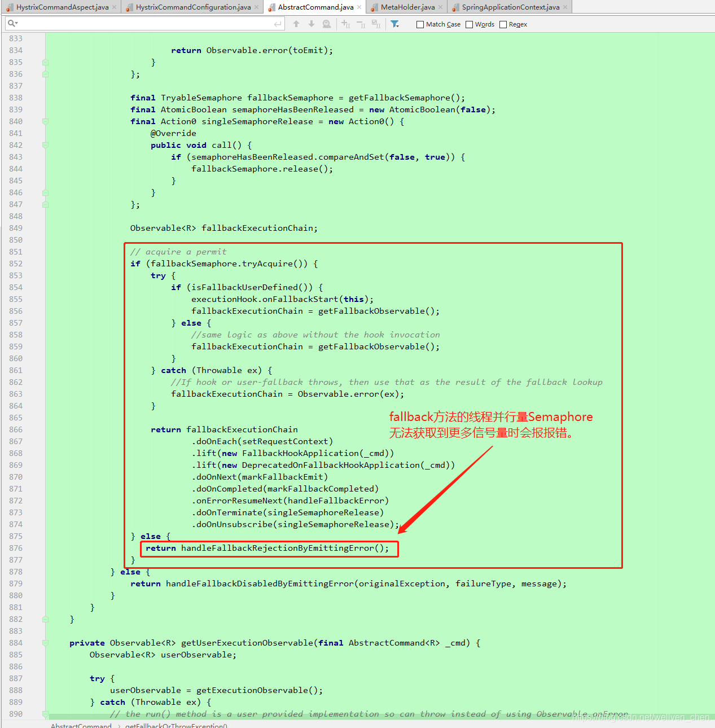Click the new line arrow icon in search field
715x728 pixels.
click(x=277, y=24)
